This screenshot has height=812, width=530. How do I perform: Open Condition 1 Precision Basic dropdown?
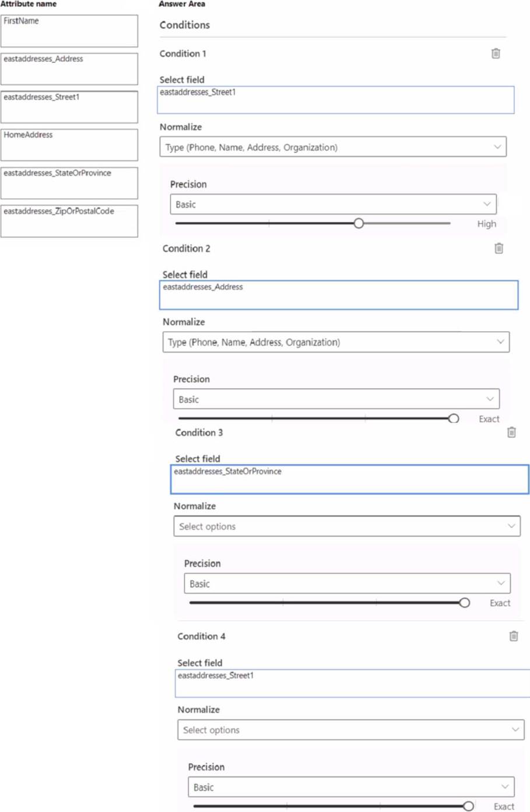click(333, 205)
